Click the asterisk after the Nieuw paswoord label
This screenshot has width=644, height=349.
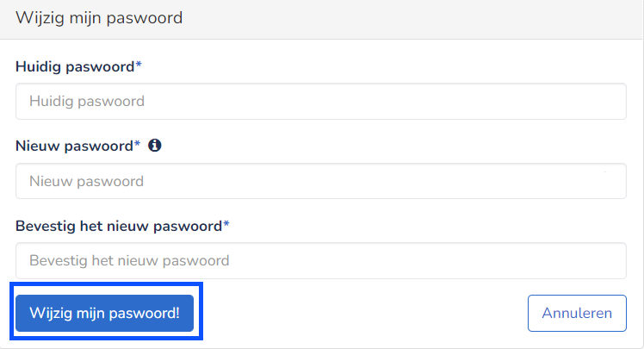[x=137, y=144]
